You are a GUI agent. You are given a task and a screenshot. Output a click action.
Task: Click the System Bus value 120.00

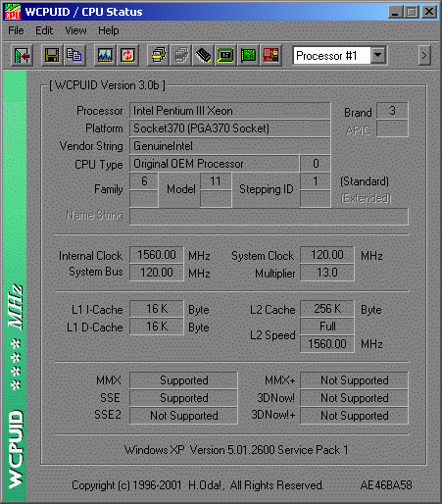(157, 273)
